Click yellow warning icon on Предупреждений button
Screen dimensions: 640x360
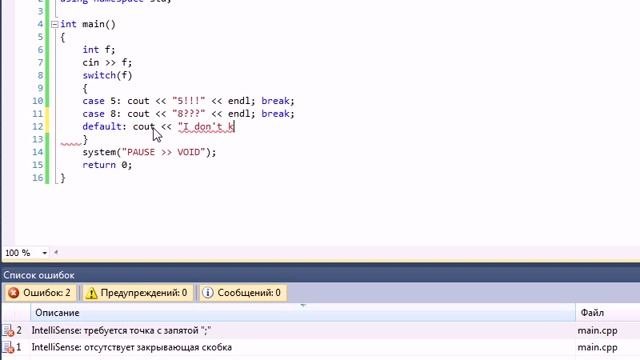pos(91,293)
